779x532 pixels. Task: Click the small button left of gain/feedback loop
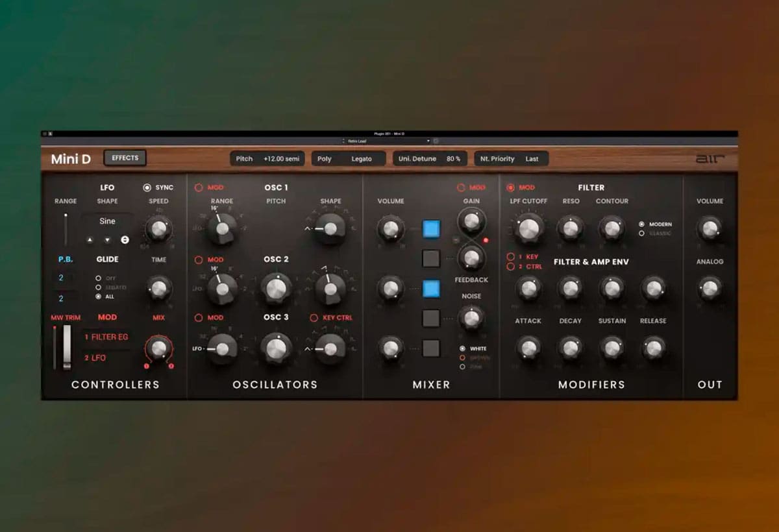[456, 240]
